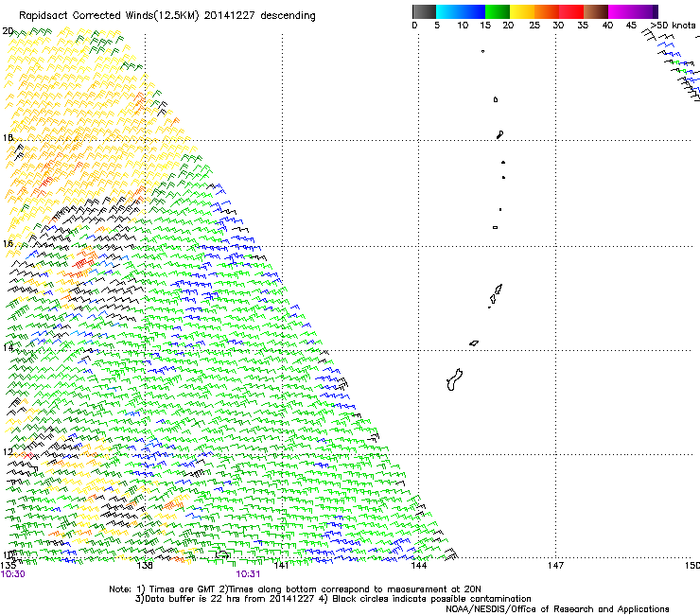Click the longitude label '144'
700x615 pixels.
click(x=418, y=566)
